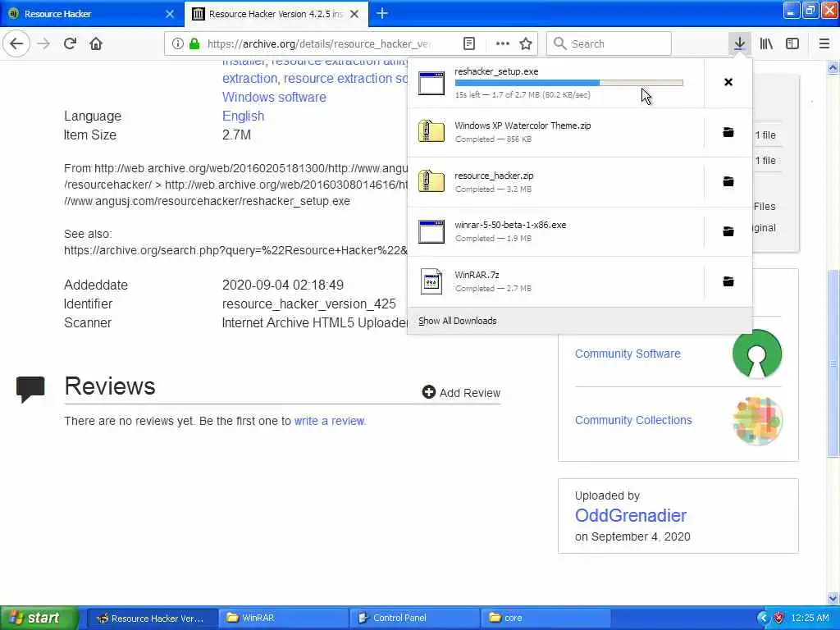Close the Resource Hacker Version 4.2.5 tab
This screenshot has height=630, width=840.
pos(354,14)
